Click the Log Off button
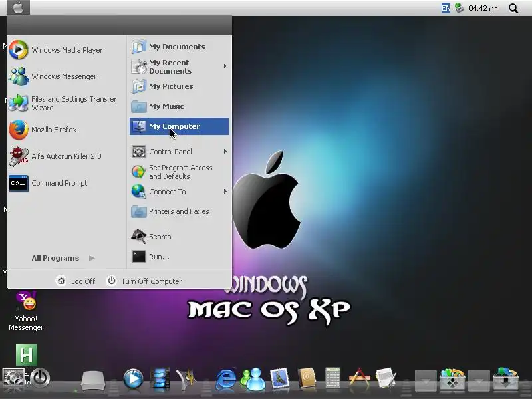The height and width of the screenshot is (399, 532). 76,281
